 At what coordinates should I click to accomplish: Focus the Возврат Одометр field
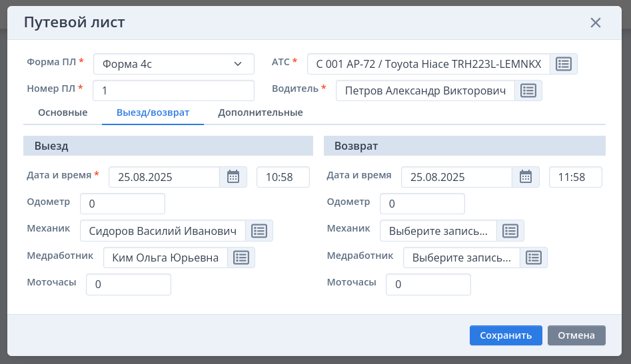pyautogui.click(x=422, y=204)
